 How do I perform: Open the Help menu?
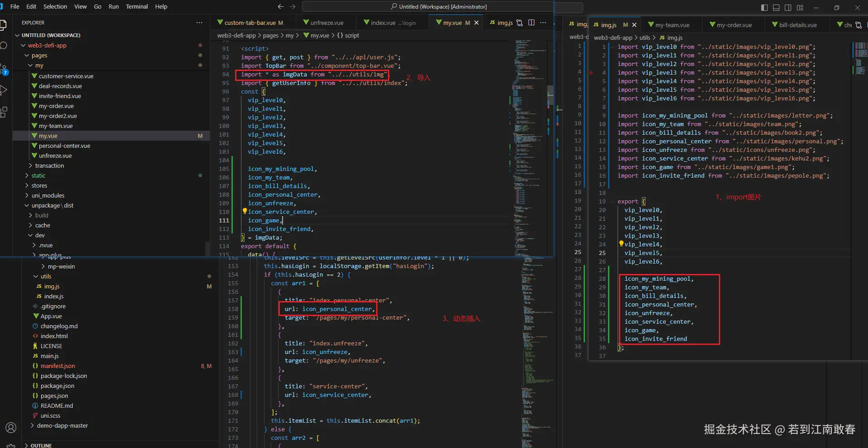point(161,7)
